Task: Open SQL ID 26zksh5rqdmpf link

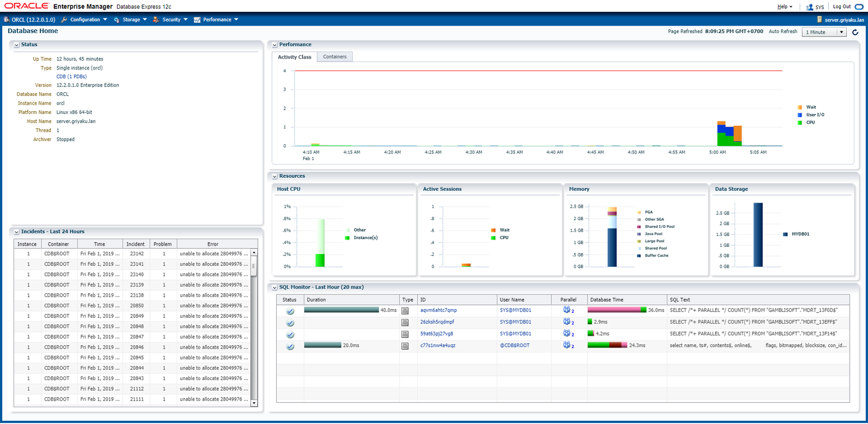Action: (437, 322)
